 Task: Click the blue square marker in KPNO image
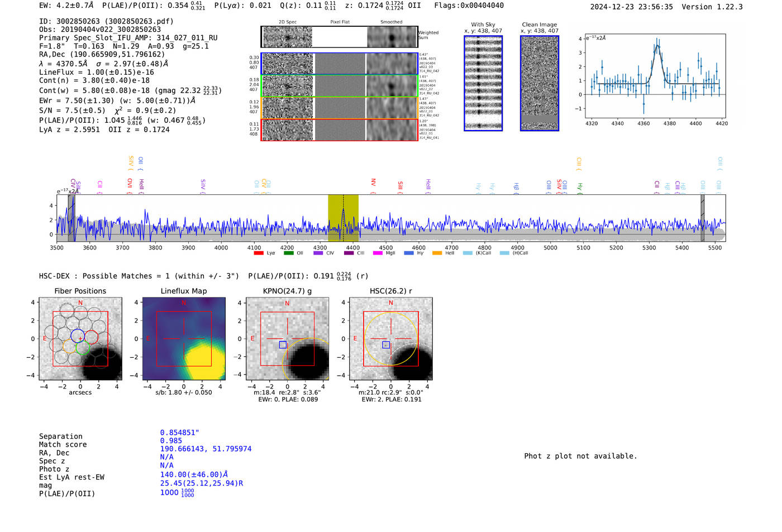pos(283,345)
